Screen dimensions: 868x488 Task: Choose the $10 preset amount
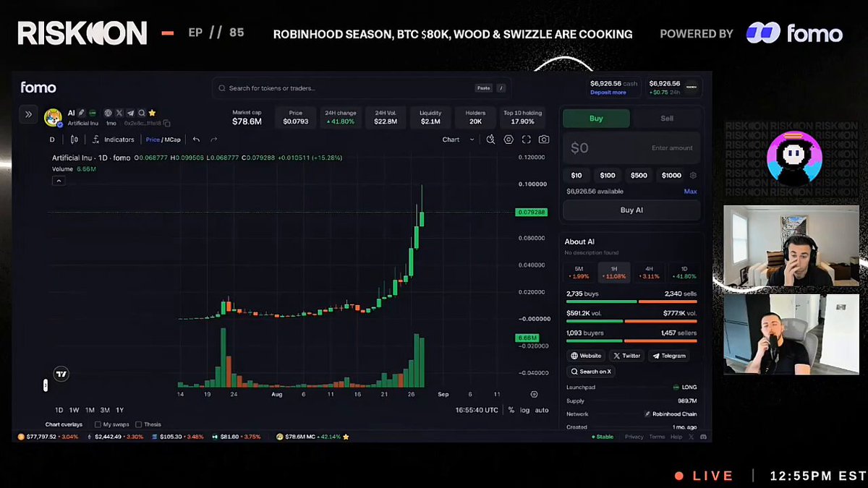[576, 175]
